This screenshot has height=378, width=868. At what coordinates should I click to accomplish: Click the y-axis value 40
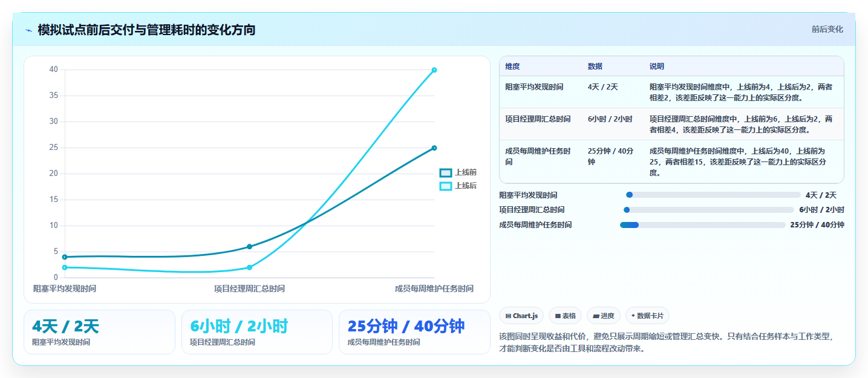coord(54,70)
